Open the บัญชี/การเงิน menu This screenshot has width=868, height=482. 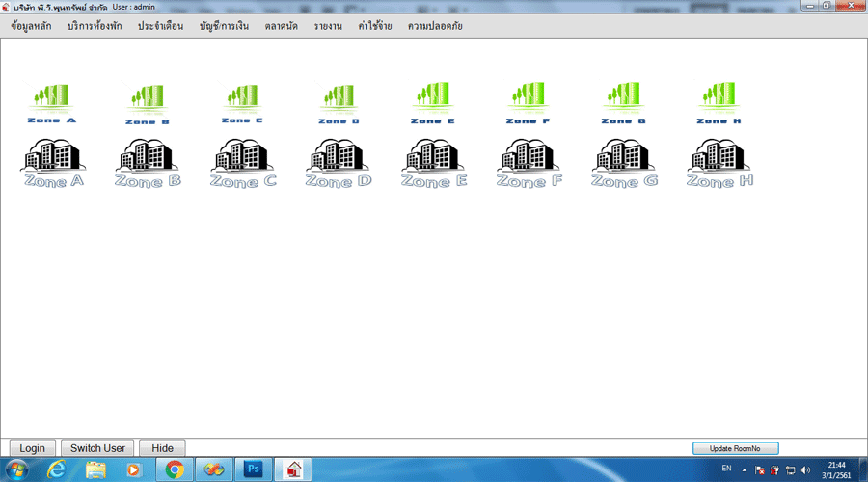[224, 26]
